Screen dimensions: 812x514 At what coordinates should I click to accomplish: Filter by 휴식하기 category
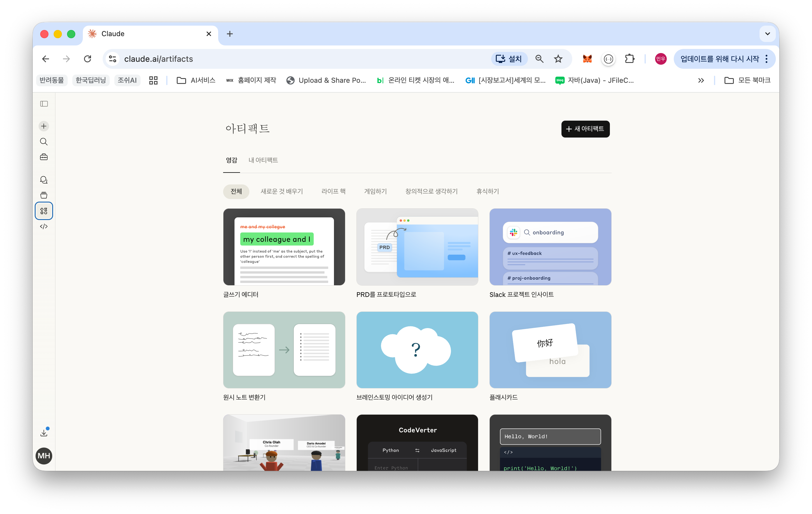(x=487, y=191)
